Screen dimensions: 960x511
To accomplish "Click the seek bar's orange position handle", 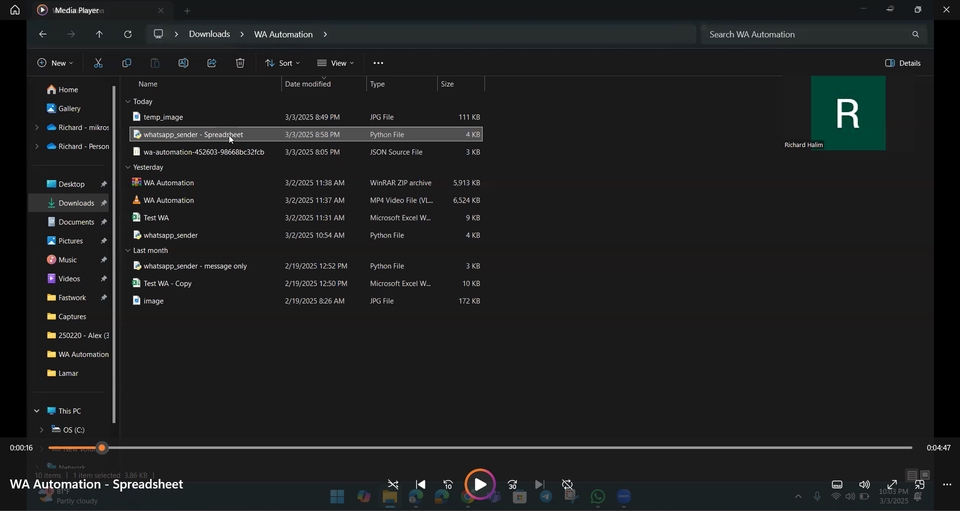I will pyautogui.click(x=102, y=448).
